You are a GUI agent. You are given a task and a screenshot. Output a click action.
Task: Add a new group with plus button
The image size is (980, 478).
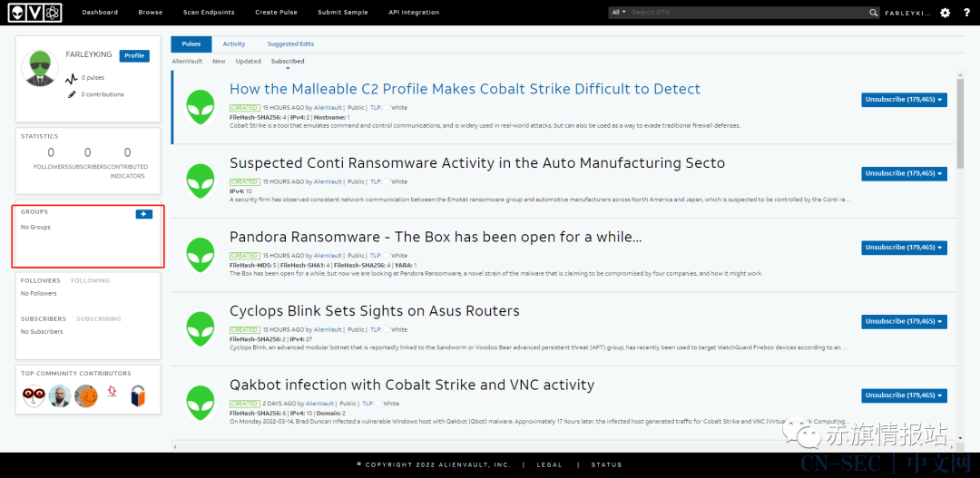[x=143, y=214]
